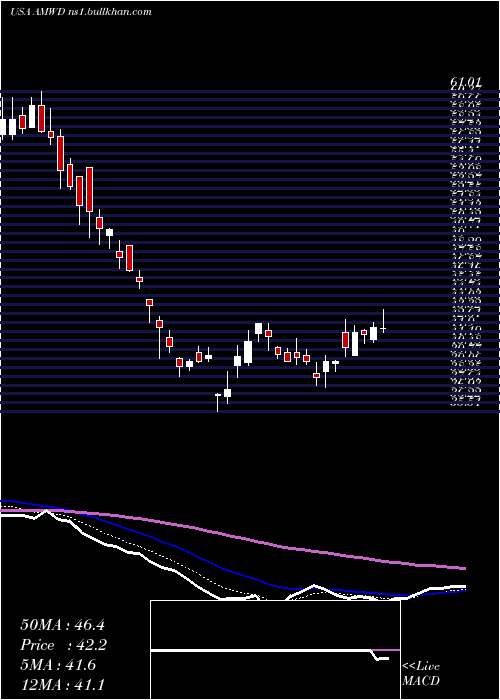This screenshot has height=700, width=500.
Task: Click the 'Price : 42.2' label
Action: tap(63, 645)
